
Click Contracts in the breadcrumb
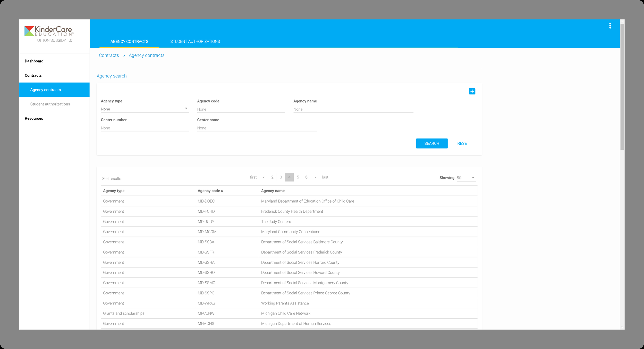(109, 55)
